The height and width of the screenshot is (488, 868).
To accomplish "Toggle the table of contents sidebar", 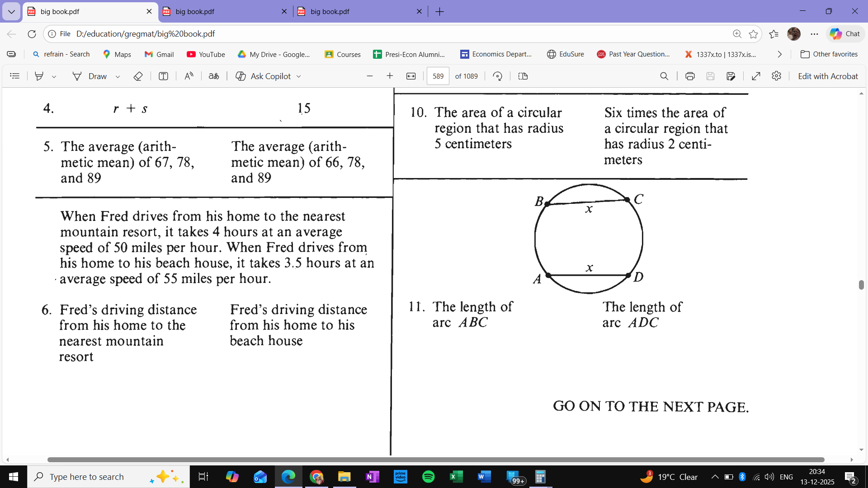I will click(x=15, y=76).
